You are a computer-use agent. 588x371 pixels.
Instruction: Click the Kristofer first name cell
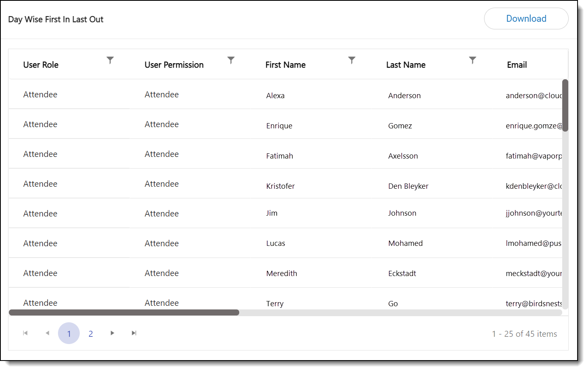(280, 186)
